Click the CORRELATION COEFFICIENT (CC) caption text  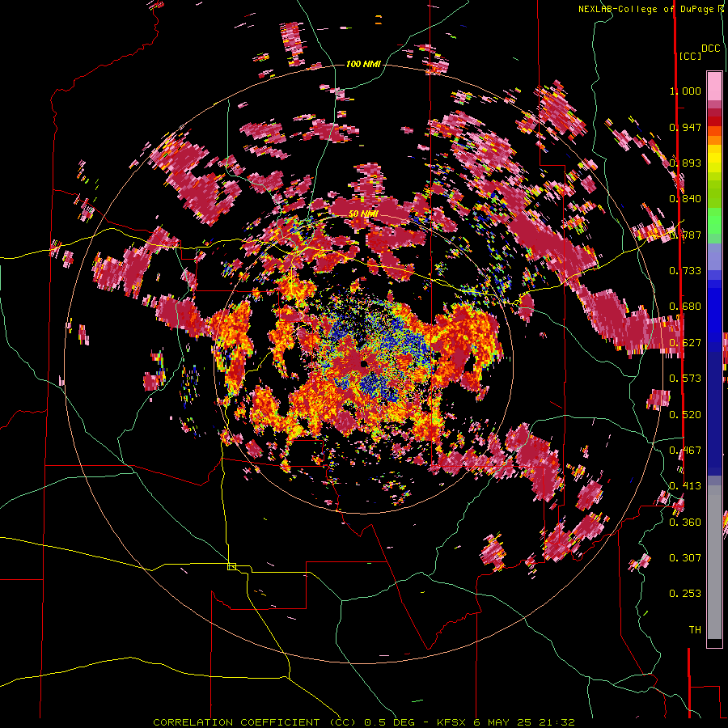click(x=255, y=722)
